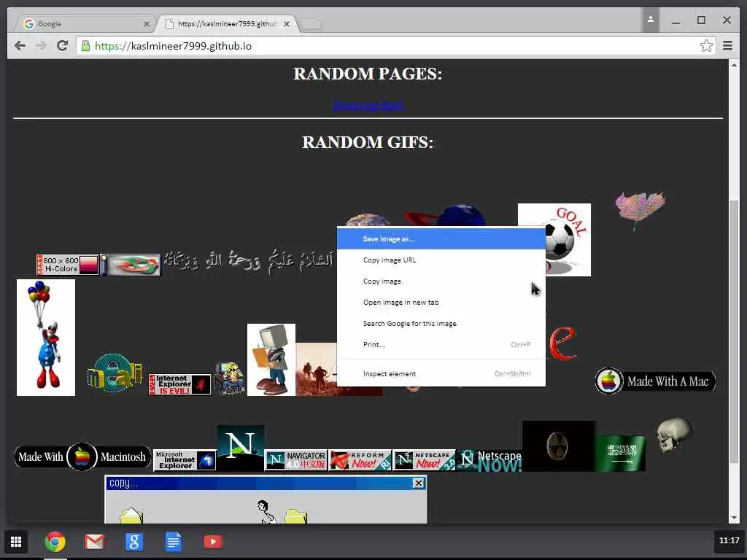Select the kaslmineer7999.github.io tab

pos(228,23)
